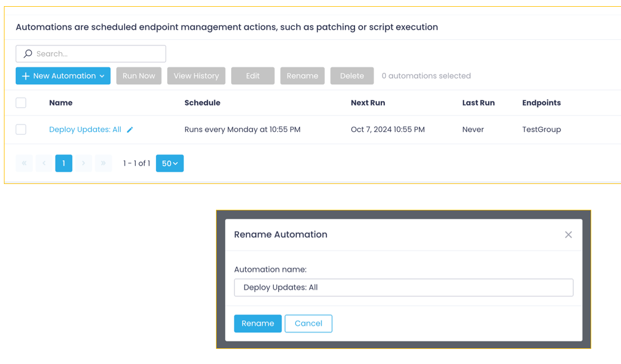Click the magnifier icon in search box
Image resolution: width=621 pixels, height=364 pixels.
tap(27, 54)
